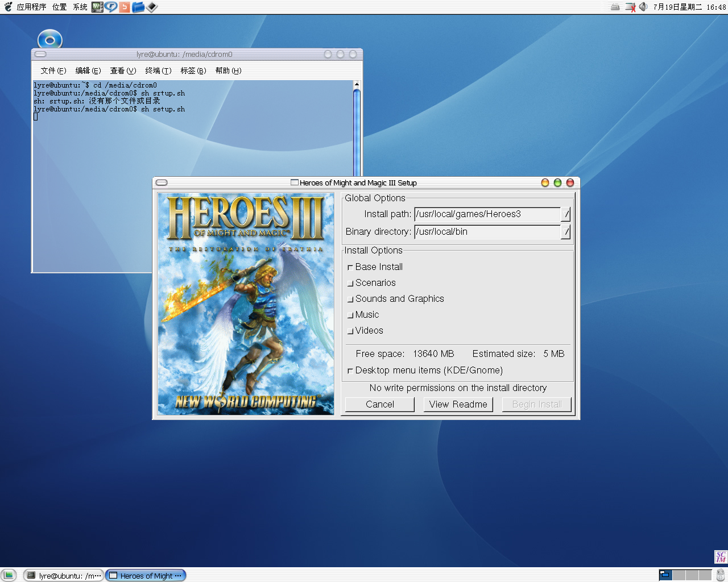
Task: Open the CD-ROM desktop icon
Action: (x=50, y=40)
